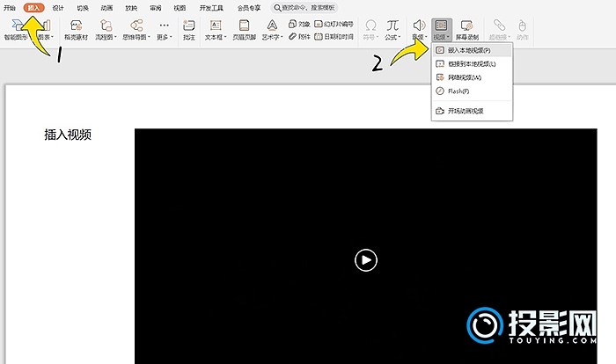
Task: Choose 嵌入本地视频(P) from video menu
Action: (472, 50)
